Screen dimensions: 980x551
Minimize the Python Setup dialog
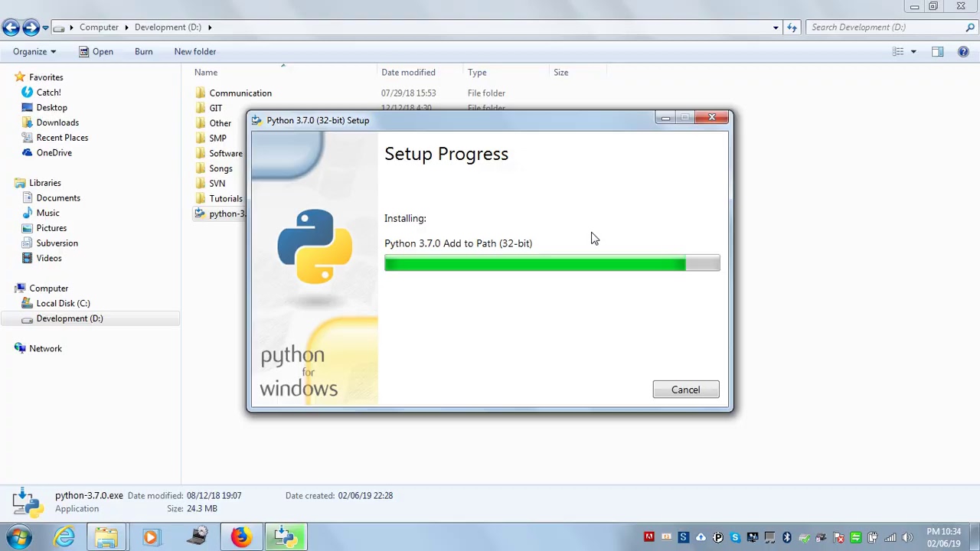(x=665, y=117)
